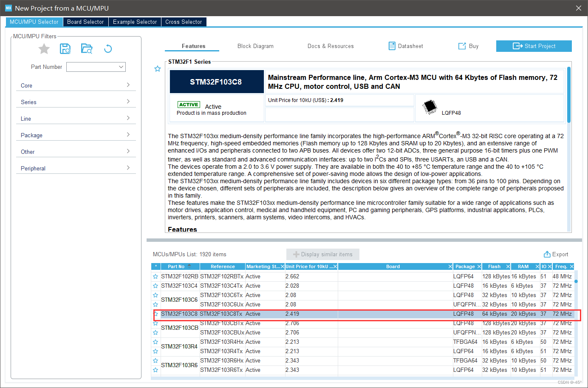588x388 pixels.
Task: Star the STM32F103C8Tx row
Action: click(155, 314)
